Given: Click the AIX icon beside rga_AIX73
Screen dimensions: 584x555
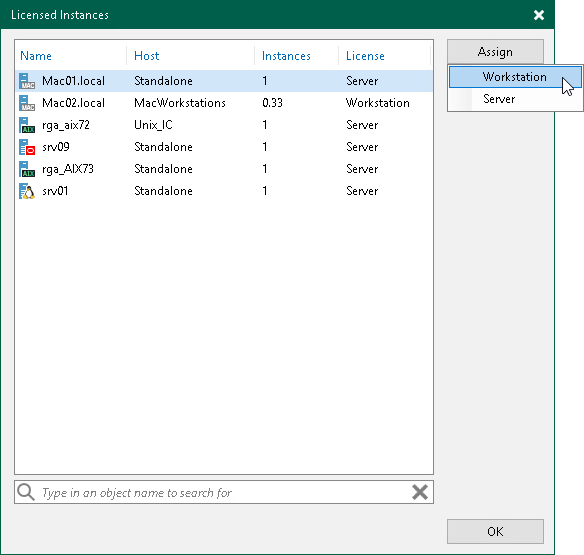Looking at the screenshot, I should [x=27, y=169].
